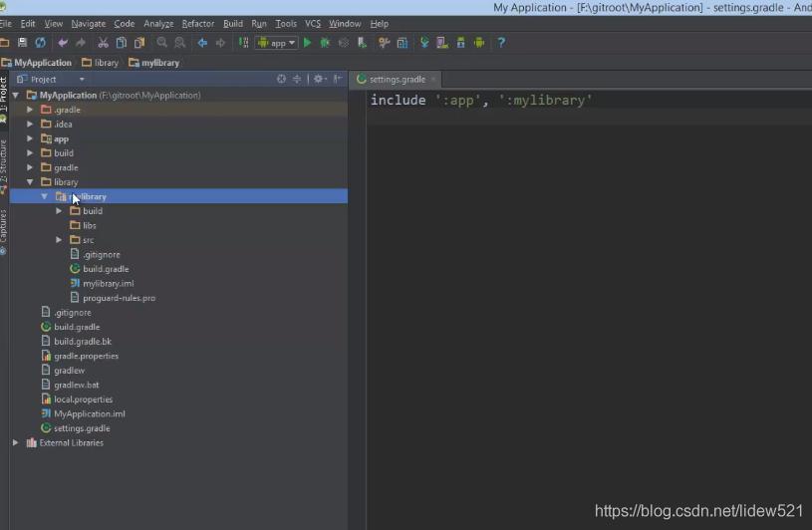Click Scroll from Source target icon
This screenshot has width=812, height=530.
(281, 79)
